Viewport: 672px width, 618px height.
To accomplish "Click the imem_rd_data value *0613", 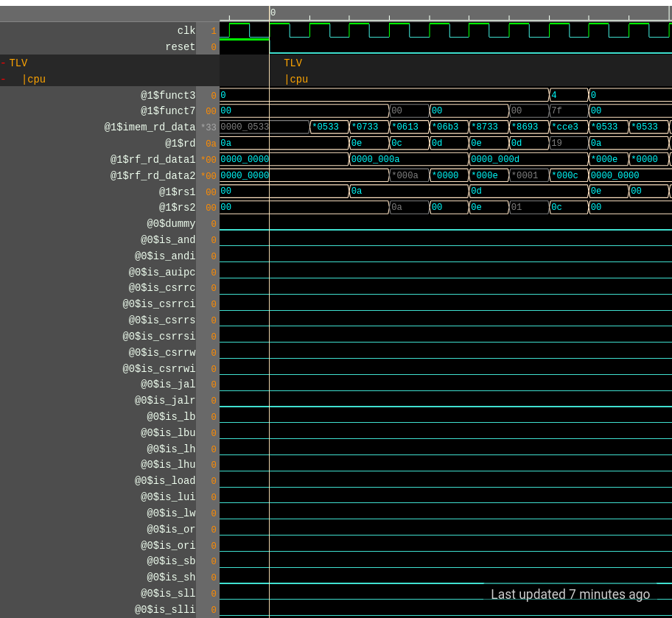I will tap(409, 127).
